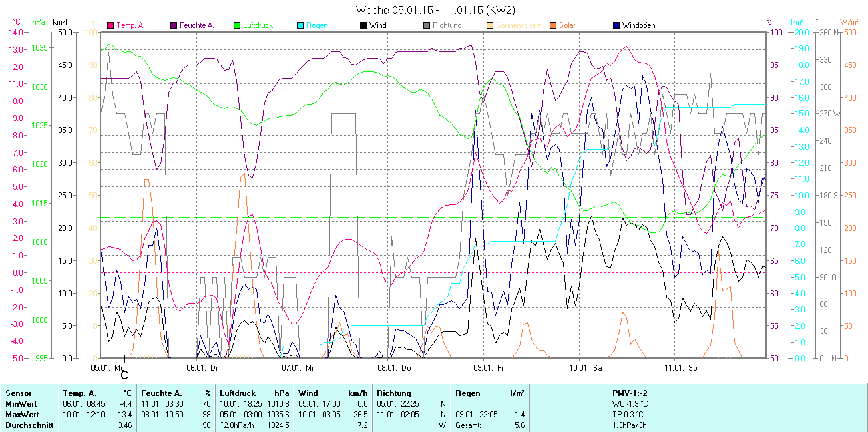Click the 'Gesamt:' rain total label
Viewport: 868px width, 432px height.
click(469, 425)
